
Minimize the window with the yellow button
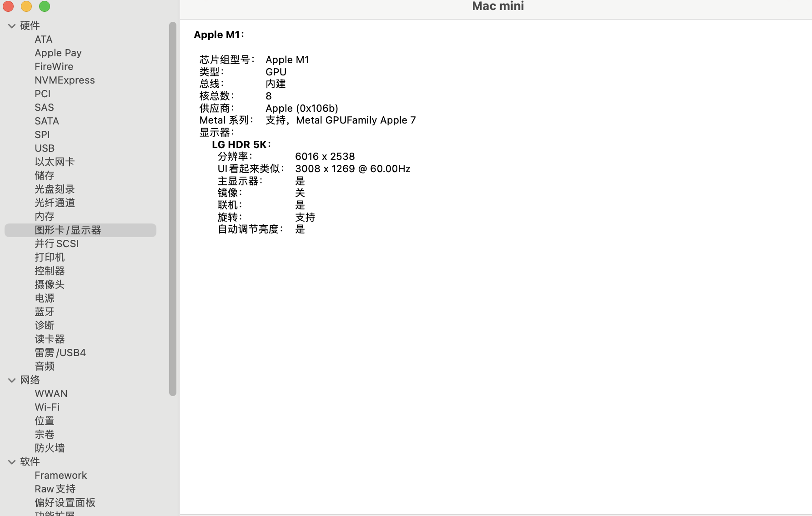[x=26, y=6]
